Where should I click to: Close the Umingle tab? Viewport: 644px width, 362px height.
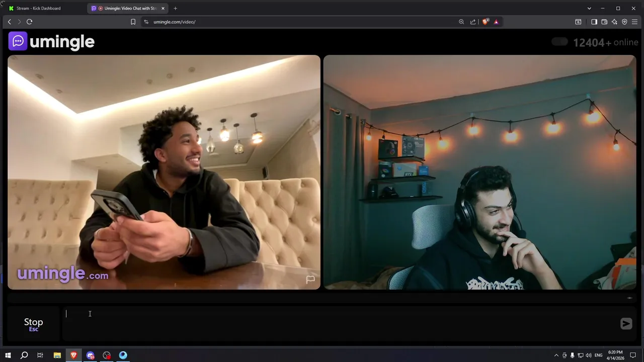163,8
